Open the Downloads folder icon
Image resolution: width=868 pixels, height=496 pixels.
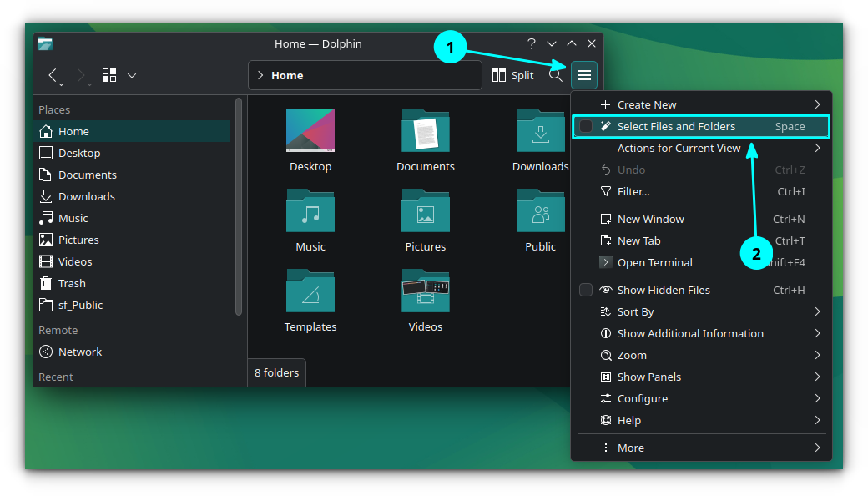(x=540, y=131)
